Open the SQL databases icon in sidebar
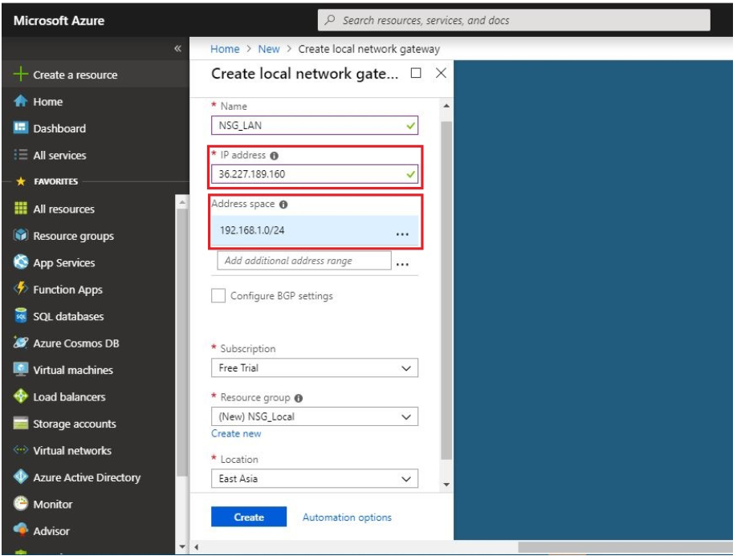 point(21,316)
